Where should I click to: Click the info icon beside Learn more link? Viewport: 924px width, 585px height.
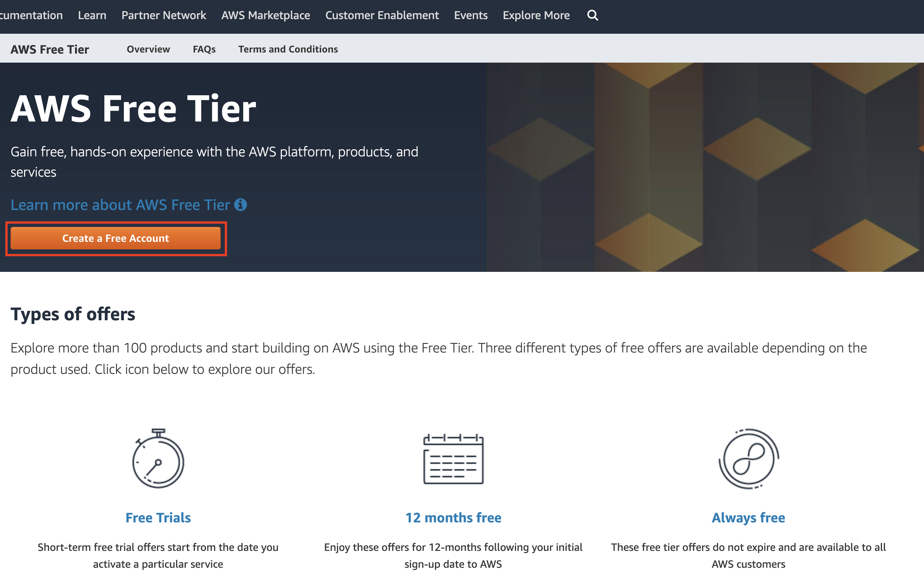[x=241, y=205]
